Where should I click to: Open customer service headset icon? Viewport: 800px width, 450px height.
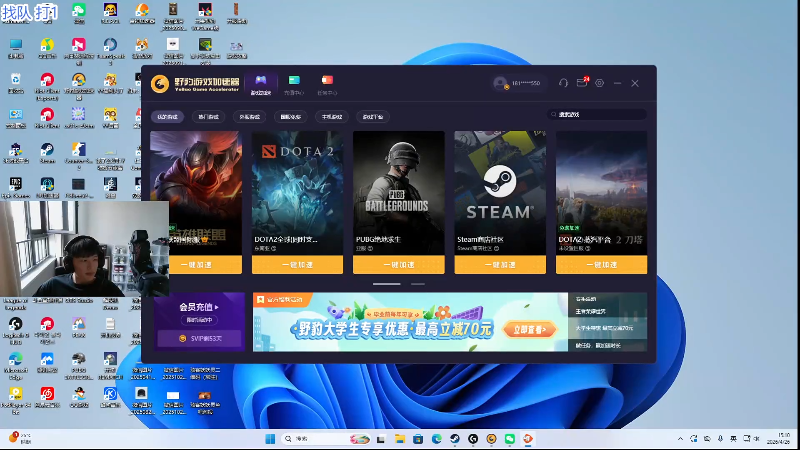point(563,83)
